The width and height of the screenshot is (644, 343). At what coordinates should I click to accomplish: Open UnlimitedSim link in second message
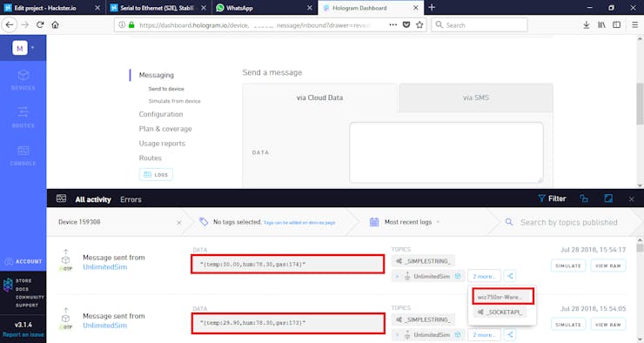(104, 326)
